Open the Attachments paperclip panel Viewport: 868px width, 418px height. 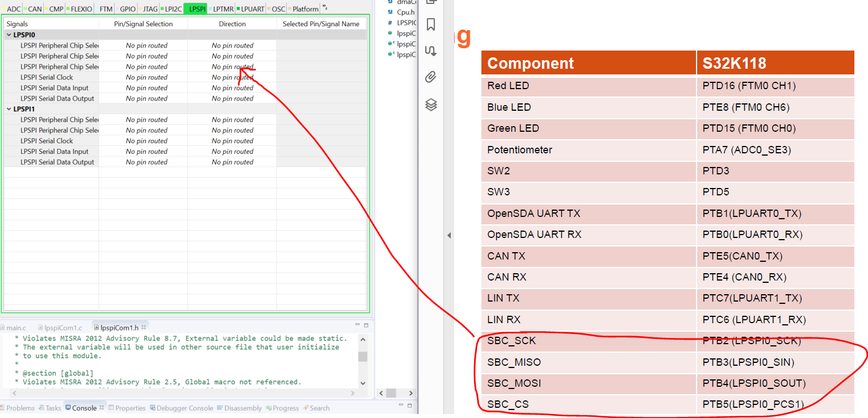(430, 77)
